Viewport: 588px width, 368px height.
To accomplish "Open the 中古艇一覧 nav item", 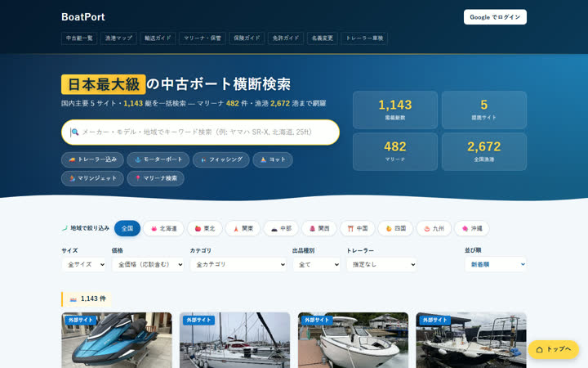I will point(79,38).
